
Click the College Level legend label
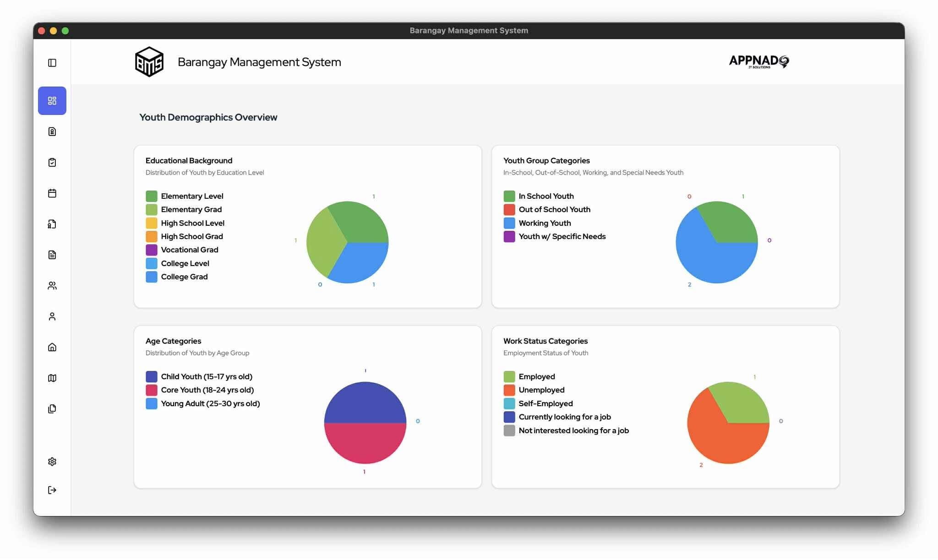tap(185, 264)
